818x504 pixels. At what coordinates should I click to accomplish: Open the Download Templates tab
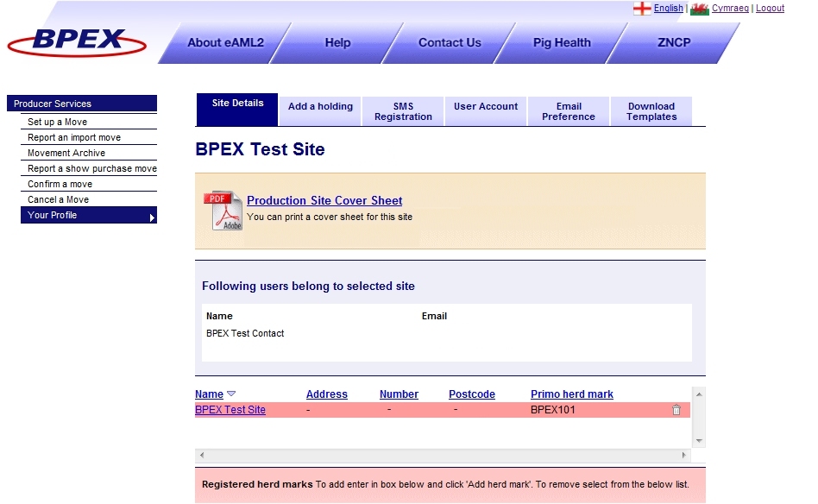pyautogui.click(x=651, y=111)
